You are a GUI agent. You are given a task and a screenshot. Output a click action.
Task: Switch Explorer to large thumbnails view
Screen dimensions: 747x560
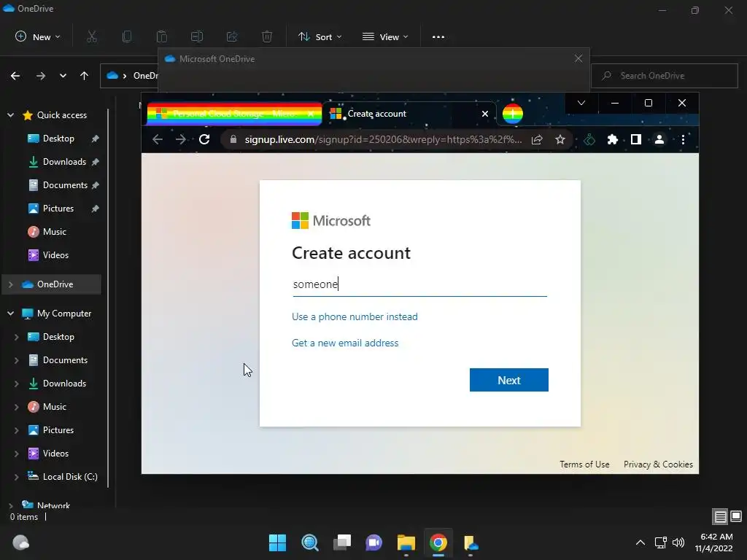pos(736,516)
